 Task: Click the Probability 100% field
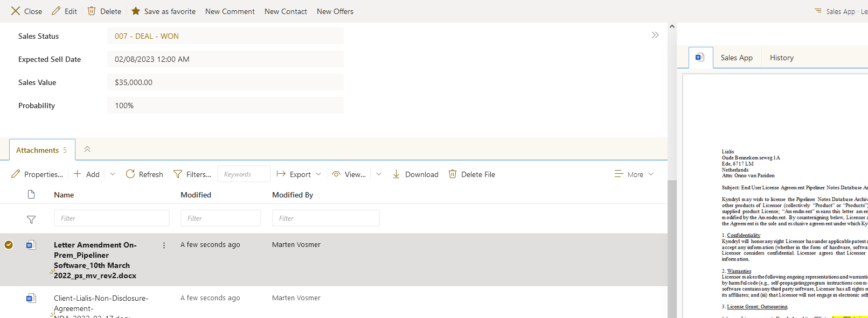coord(225,105)
